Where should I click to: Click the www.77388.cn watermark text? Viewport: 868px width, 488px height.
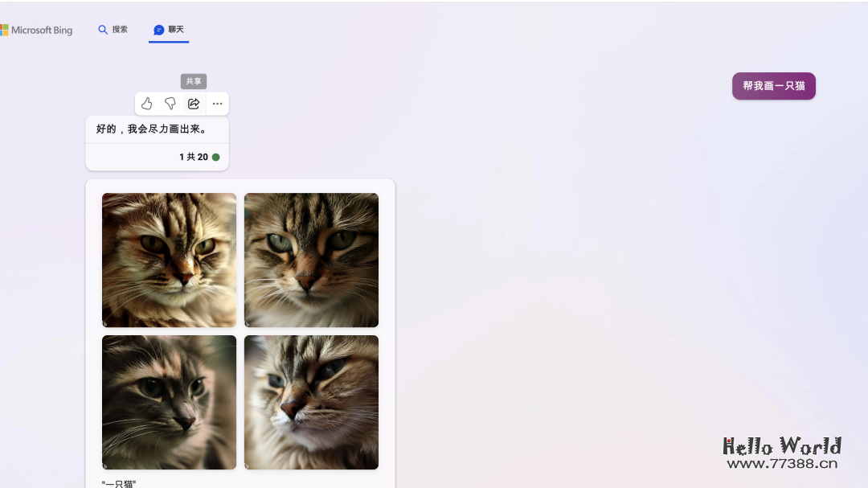pyautogui.click(x=782, y=463)
